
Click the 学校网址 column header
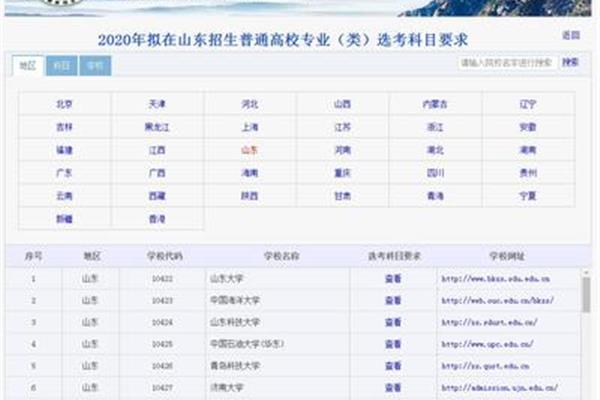(x=507, y=256)
